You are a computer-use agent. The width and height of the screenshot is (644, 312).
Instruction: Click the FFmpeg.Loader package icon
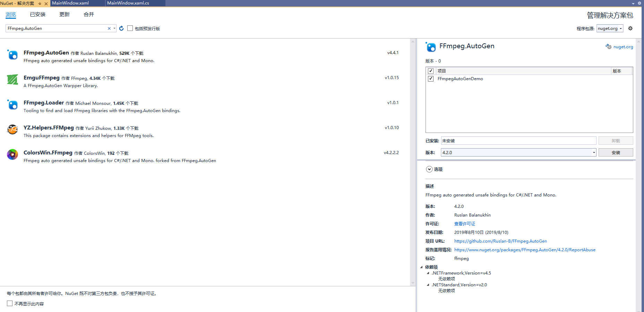[x=12, y=104]
